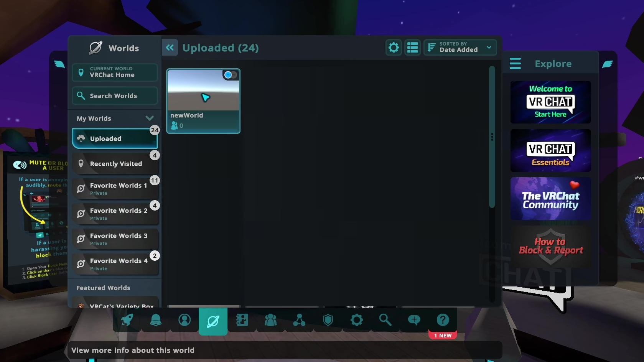The height and width of the screenshot is (362, 644).
Task: Open the Explore panel hamburger menu
Action: click(515, 64)
